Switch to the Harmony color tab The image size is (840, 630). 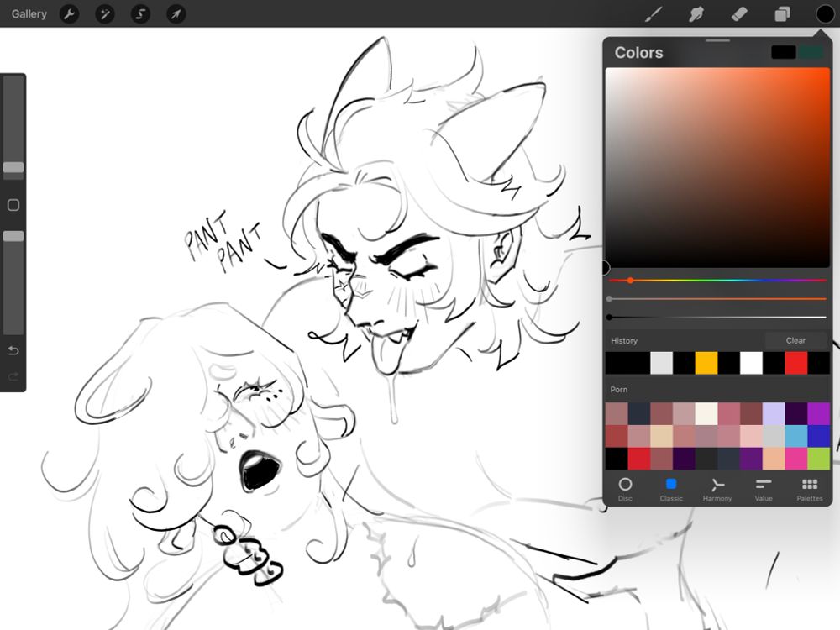(717, 489)
